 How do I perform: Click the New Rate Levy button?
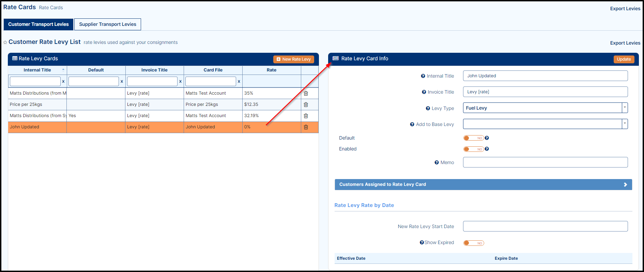tap(293, 59)
